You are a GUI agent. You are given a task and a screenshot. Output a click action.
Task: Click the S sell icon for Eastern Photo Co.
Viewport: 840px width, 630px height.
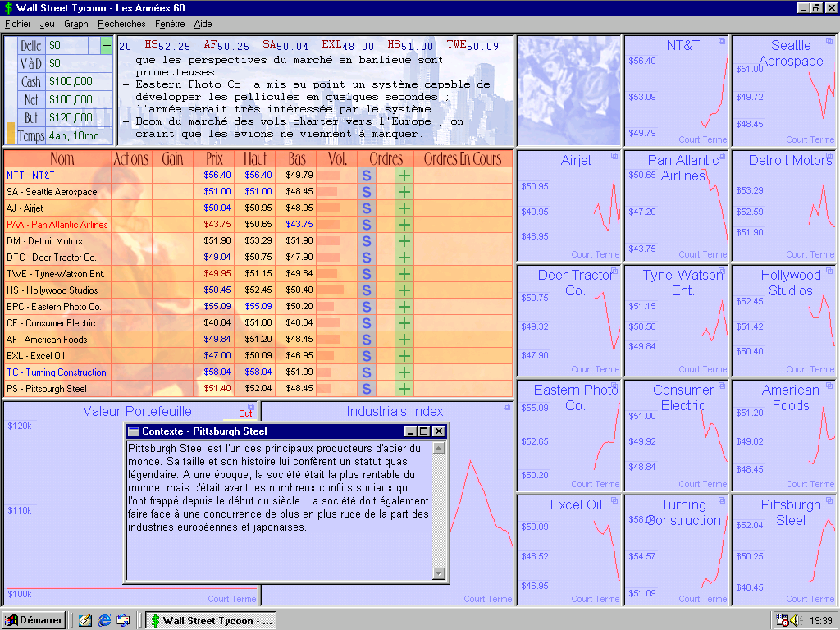[x=367, y=307]
